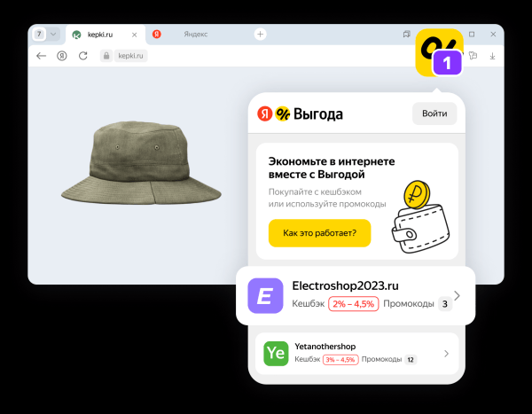Click the lock icon in address bar
This screenshot has height=414, width=532.
coord(106,55)
